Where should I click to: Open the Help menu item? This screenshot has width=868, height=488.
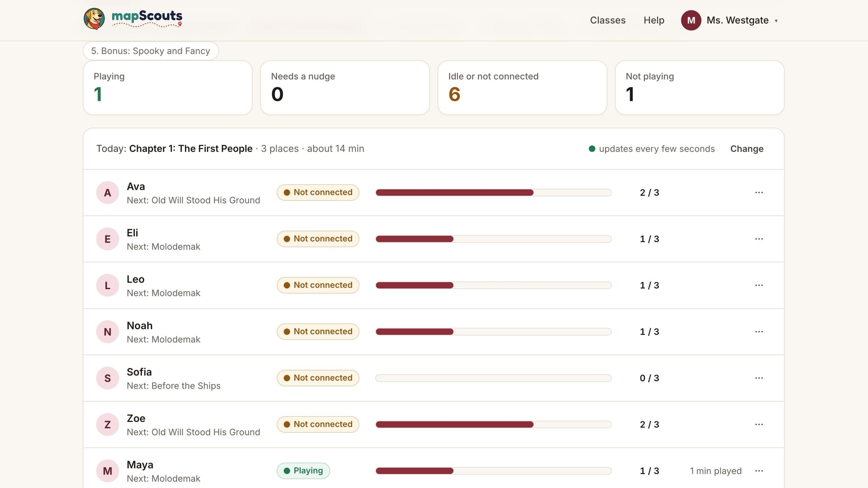(654, 20)
